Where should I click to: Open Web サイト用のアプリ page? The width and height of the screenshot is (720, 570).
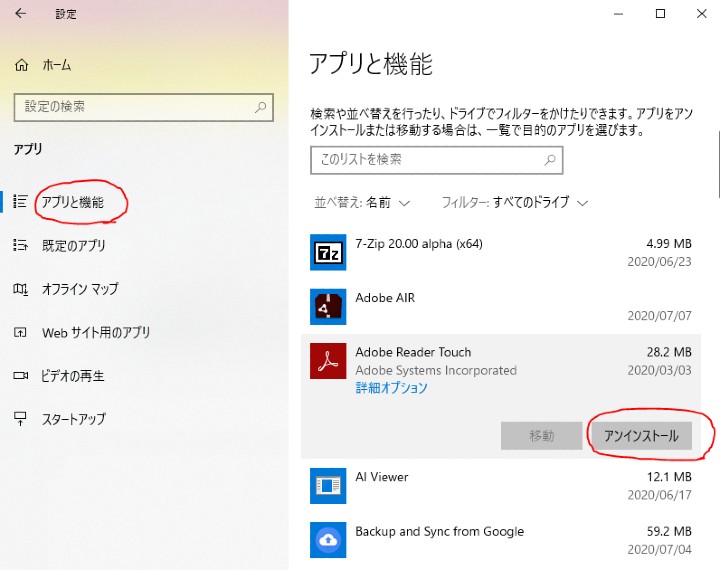96,332
